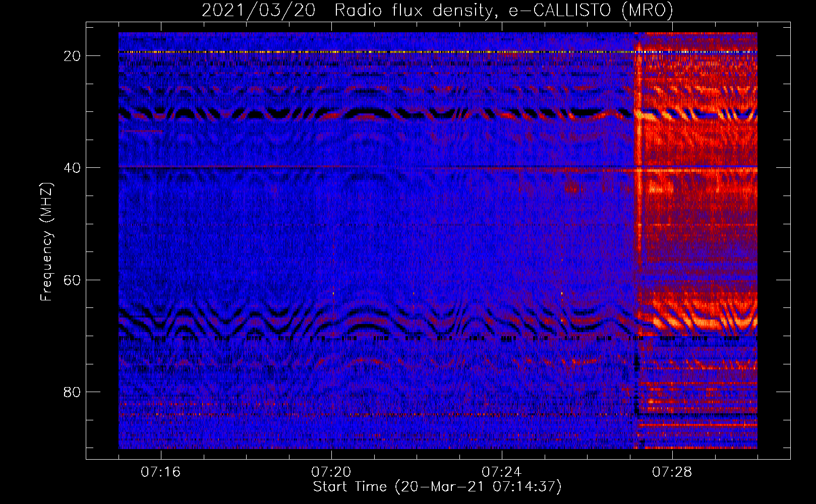Click the frequency tick label '80'
The image size is (816, 504).
(73, 392)
